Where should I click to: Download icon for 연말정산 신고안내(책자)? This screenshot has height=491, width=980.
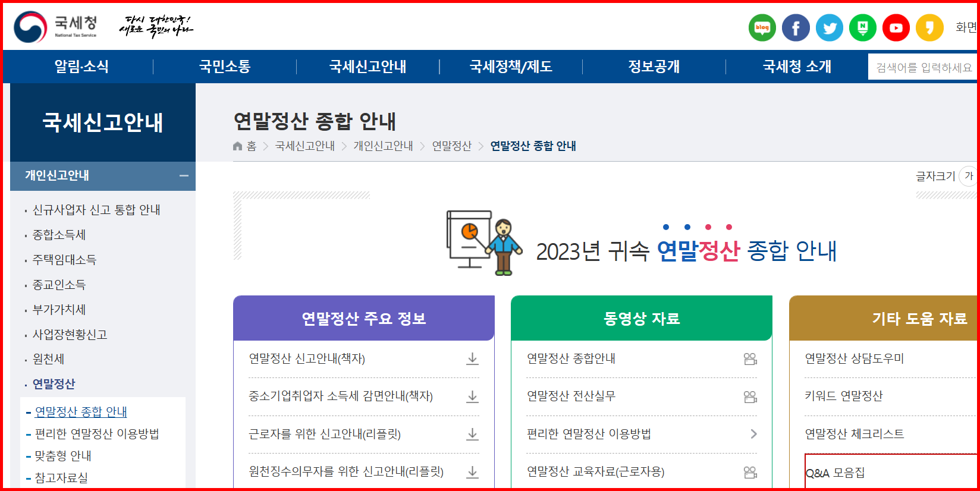(472, 358)
